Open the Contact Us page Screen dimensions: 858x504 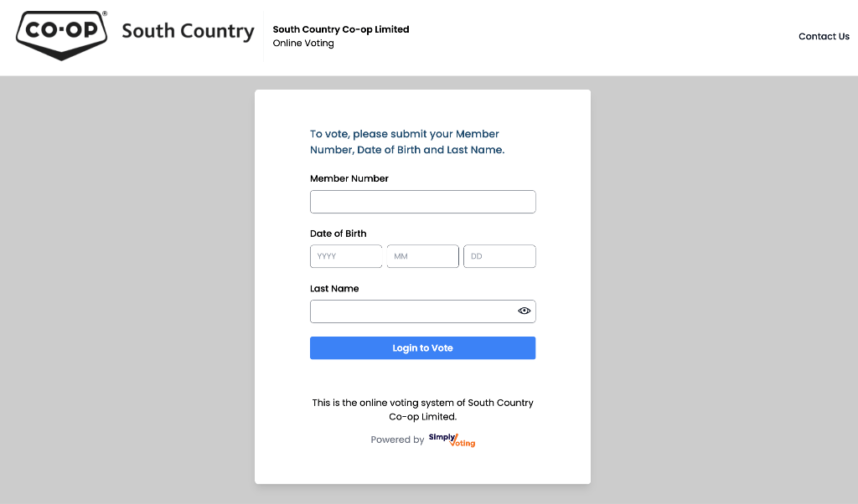click(824, 37)
